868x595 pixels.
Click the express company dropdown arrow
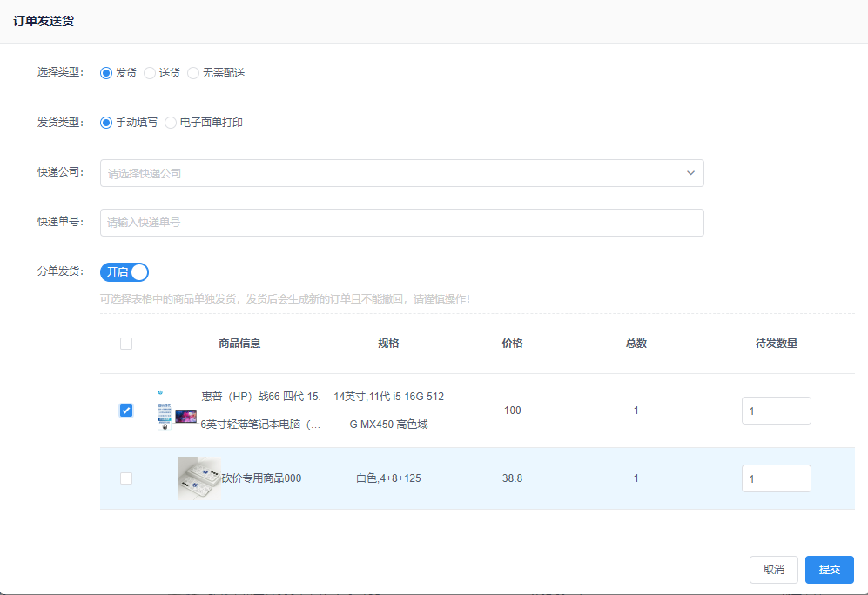click(x=690, y=173)
